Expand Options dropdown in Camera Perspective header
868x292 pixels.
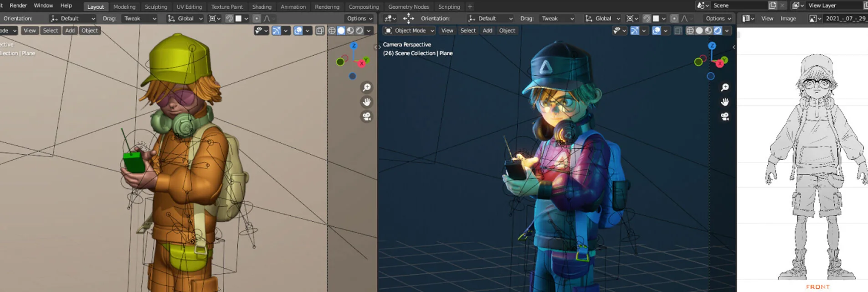pos(718,18)
